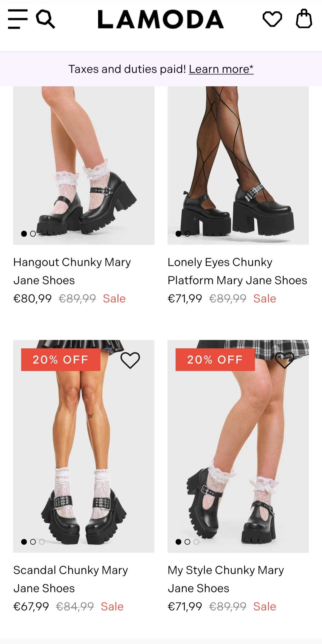Click the 20% OFF badge on Scandal shoes
The width and height of the screenshot is (322, 644).
click(x=61, y=360)
